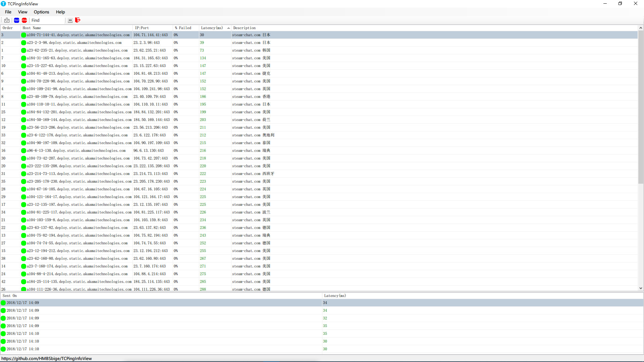
Task: Open the Options menu
Action: [x=41, y=12]
